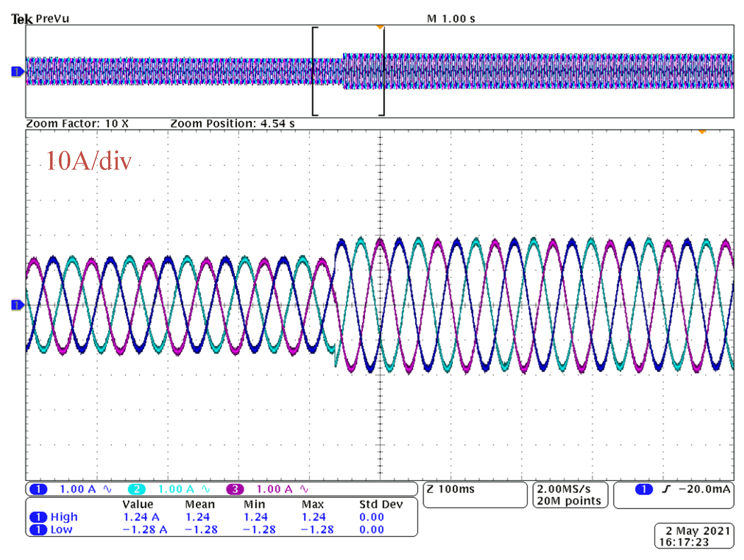Screen dimensions: 744x560
Task: Click channel 1 ground marker beside main waveform
Action: click(17, 305)
